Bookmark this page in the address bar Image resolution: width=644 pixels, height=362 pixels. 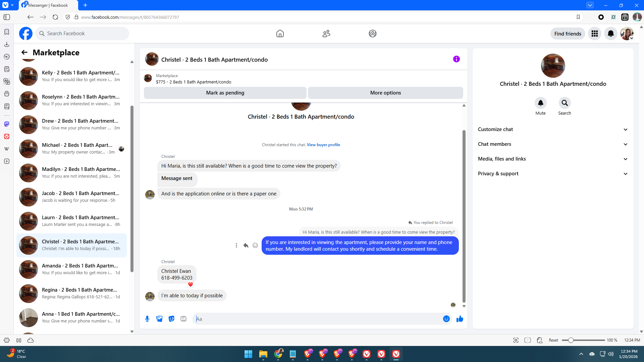pos(578,17)
